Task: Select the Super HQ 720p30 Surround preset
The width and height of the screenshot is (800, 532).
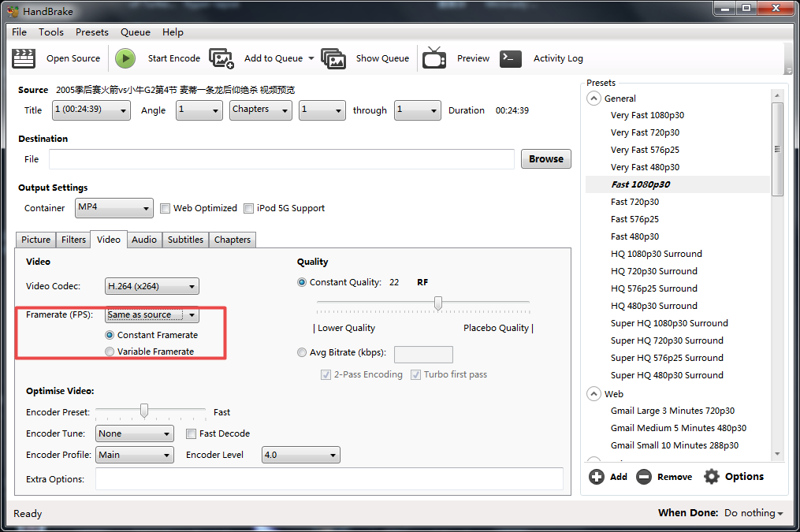Action: coord(667,340)
